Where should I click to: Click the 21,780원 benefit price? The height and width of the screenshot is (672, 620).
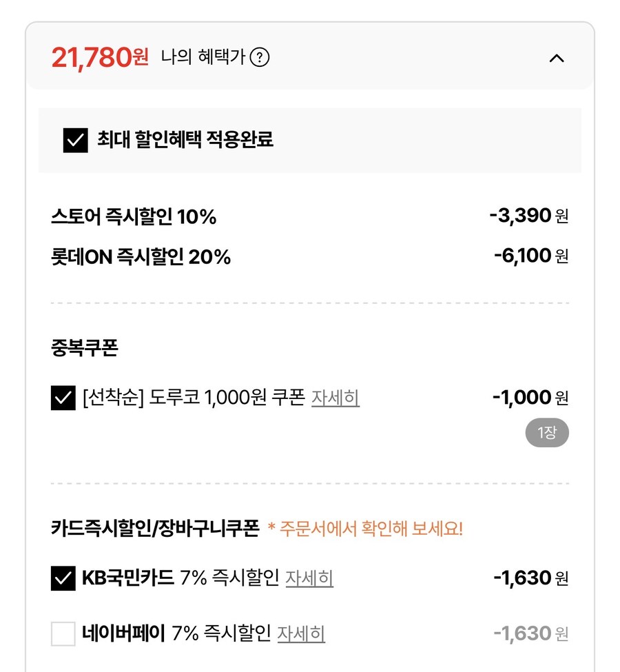[101, 58]
